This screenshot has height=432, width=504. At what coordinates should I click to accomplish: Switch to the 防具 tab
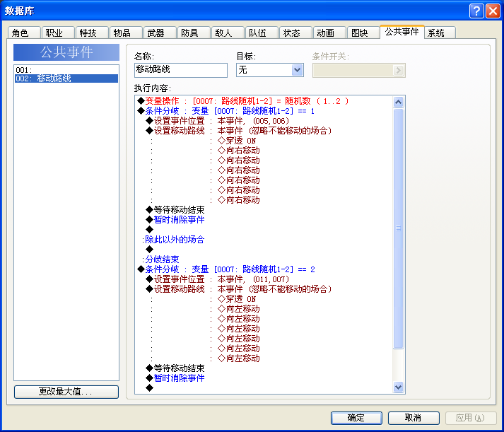[x=194, y=33]
